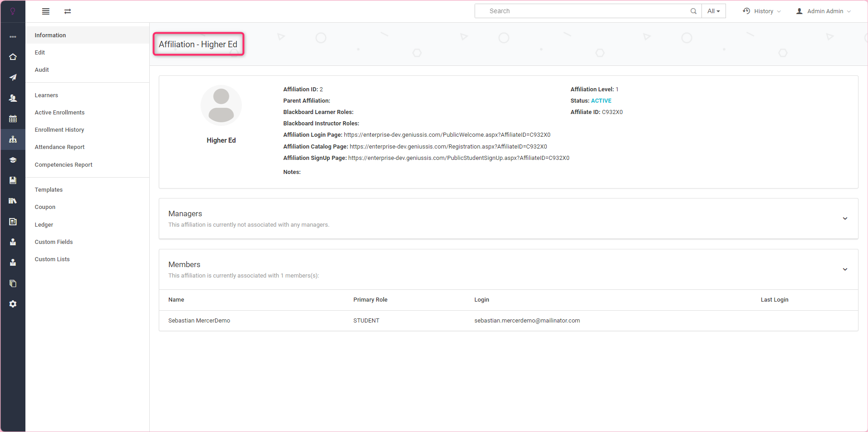The height and width of the screenshot is (432, 868).
Task: Select Edit in the side menu
Action: 40,53
